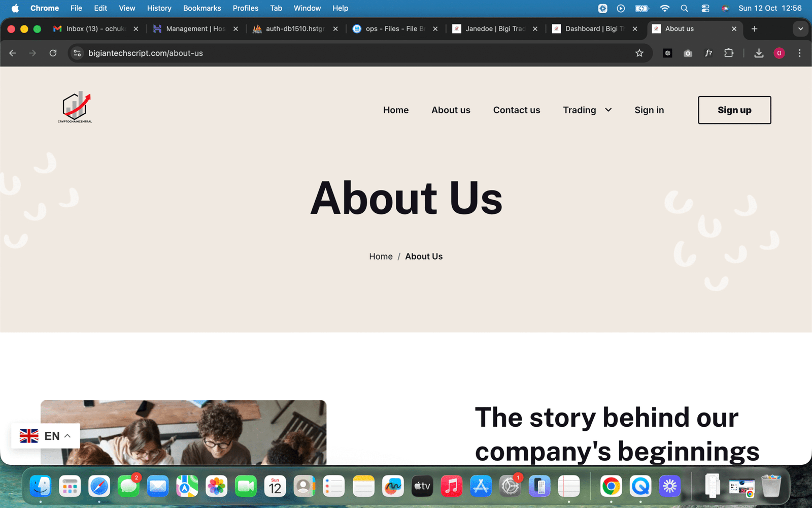The width and height of the screenshot is (812, 508).
Task: Switch to the Dashboard | Bigi tab
Action: click(x=594, y=29)
